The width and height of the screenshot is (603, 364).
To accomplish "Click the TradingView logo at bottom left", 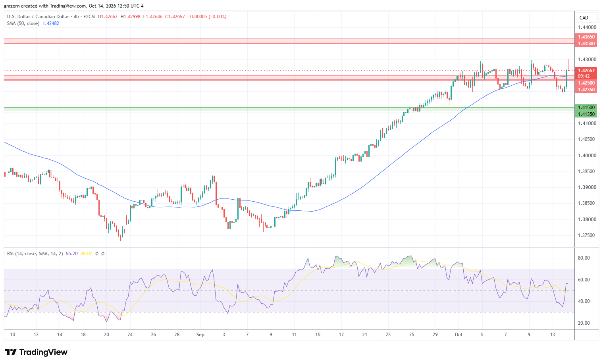I will tap(36, 352).
